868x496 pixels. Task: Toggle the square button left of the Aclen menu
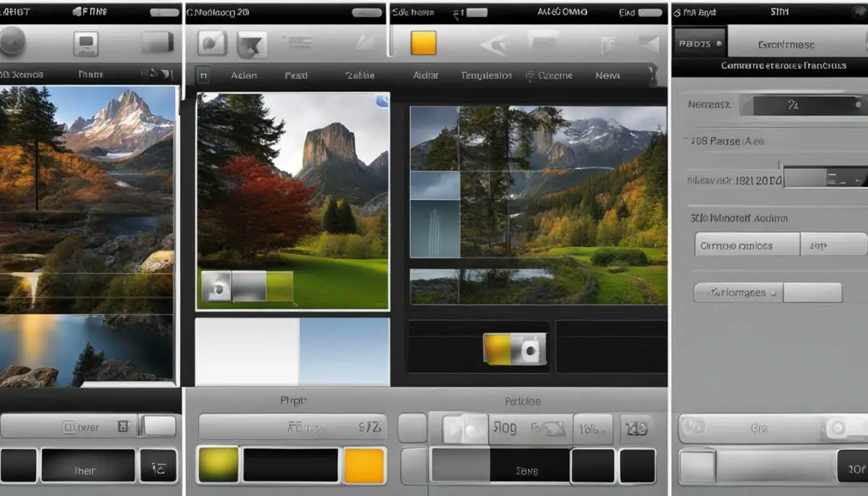click(204, 74)
